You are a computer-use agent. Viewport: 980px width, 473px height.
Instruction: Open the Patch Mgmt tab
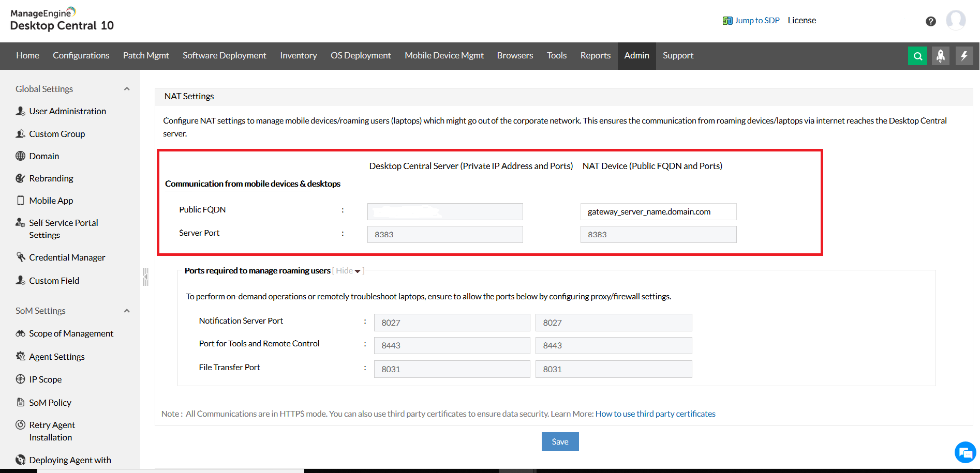coord(146,55)
